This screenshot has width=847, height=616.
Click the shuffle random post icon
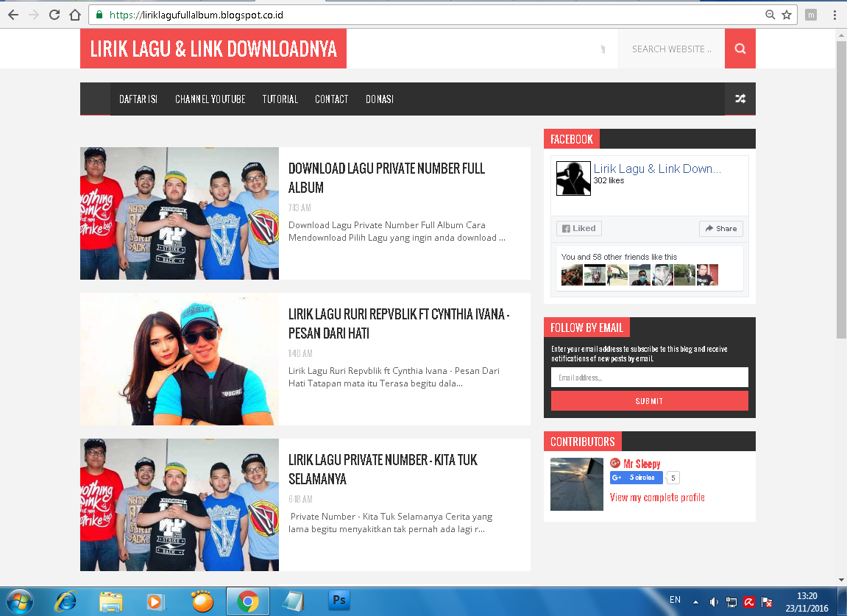pos(740,99)
